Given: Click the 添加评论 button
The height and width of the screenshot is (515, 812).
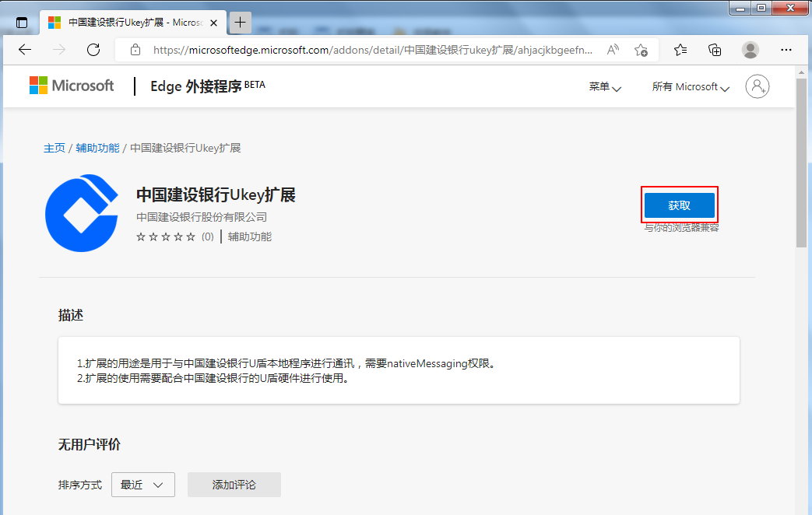Looking at the screenshot, I should coord(234,485).
